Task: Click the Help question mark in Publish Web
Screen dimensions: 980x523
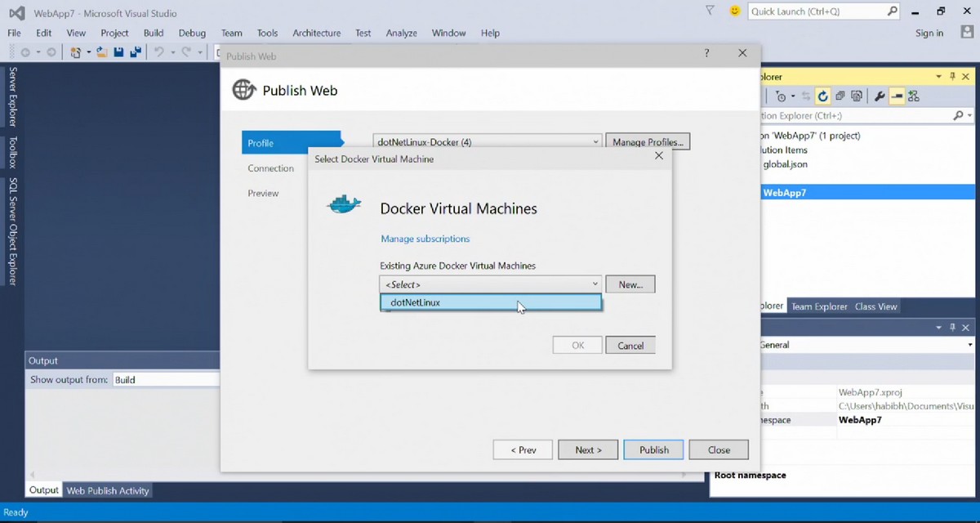Action: click(x=707, y=53)
